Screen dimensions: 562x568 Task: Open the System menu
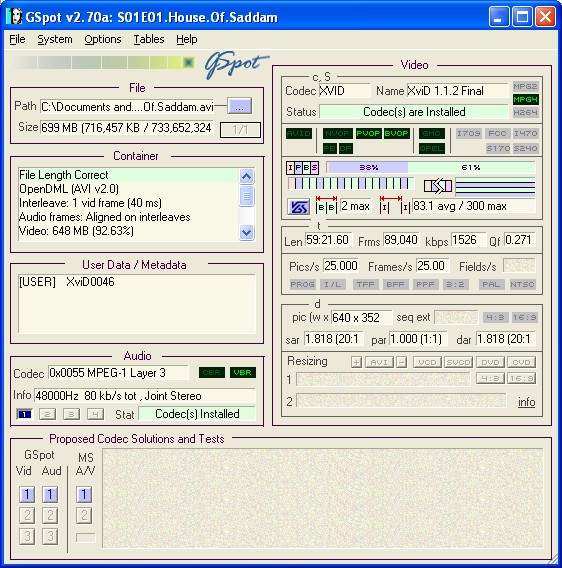[x=55, y=39]
